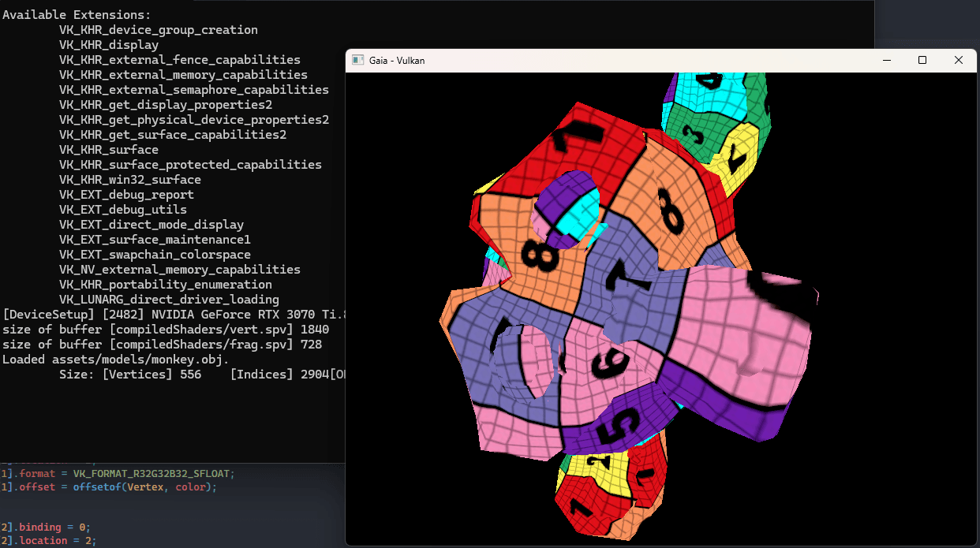980x548 pixels.
Task: Select the VK_KHR_device_group_creation console line
Action: tap(159, 30)
